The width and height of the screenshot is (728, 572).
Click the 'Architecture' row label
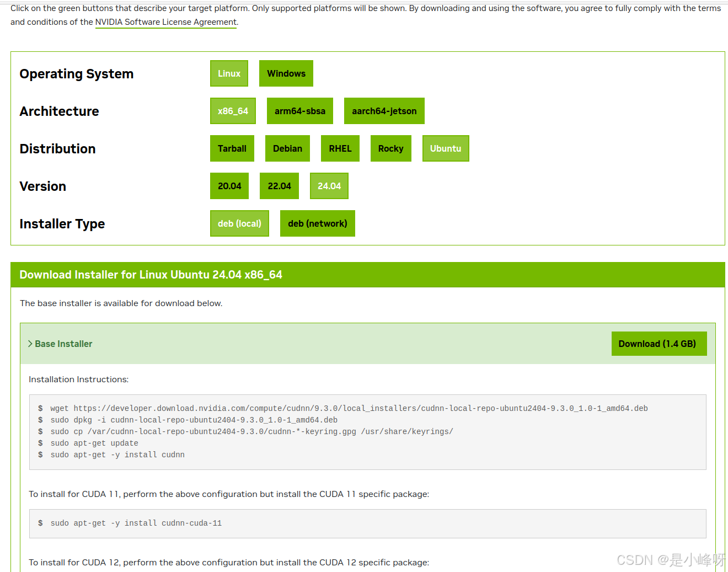(x=59, y=111)
